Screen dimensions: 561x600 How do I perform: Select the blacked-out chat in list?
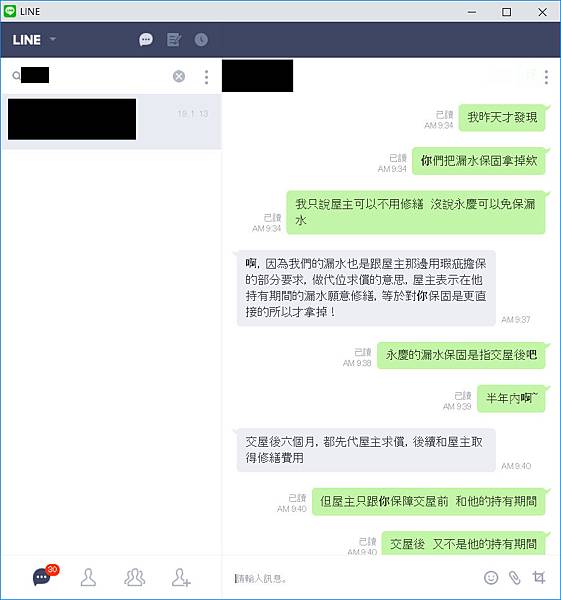(x=111, y=120)
